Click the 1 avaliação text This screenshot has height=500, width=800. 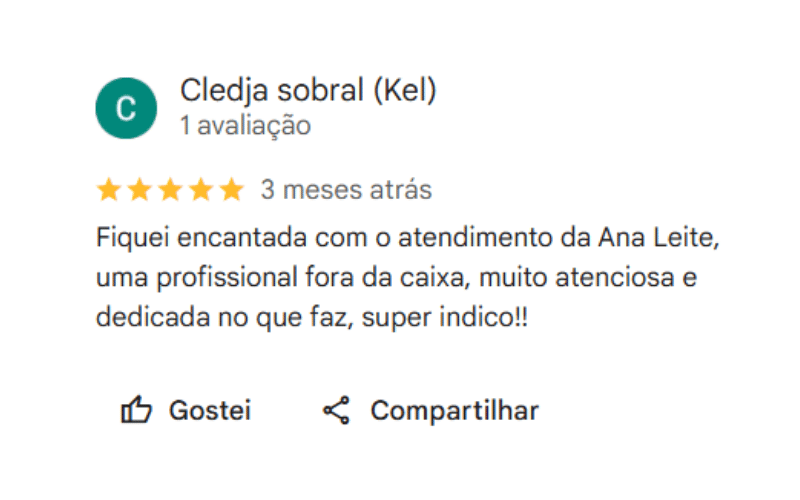(245, 126)
